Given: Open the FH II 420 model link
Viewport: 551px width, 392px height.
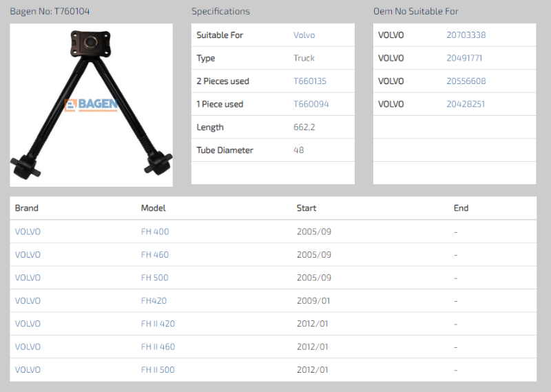Looking at the screenshot, I should (x=158, y=324).
